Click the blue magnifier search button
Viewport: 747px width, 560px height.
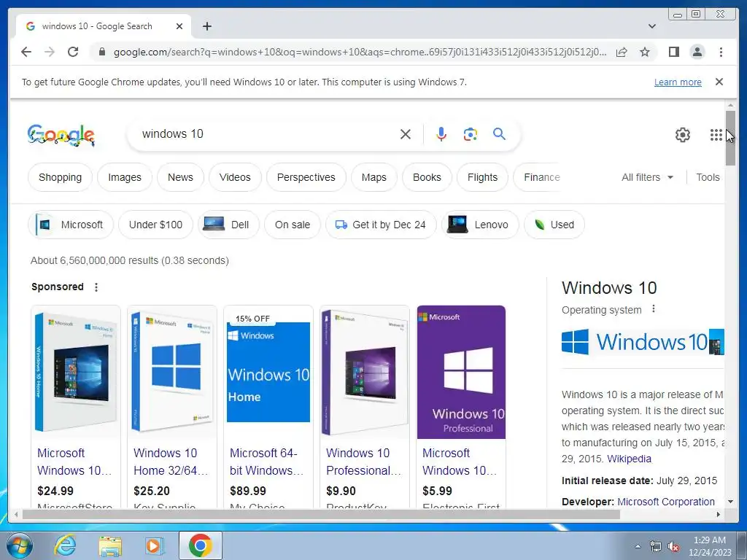(x=499, y=134)
